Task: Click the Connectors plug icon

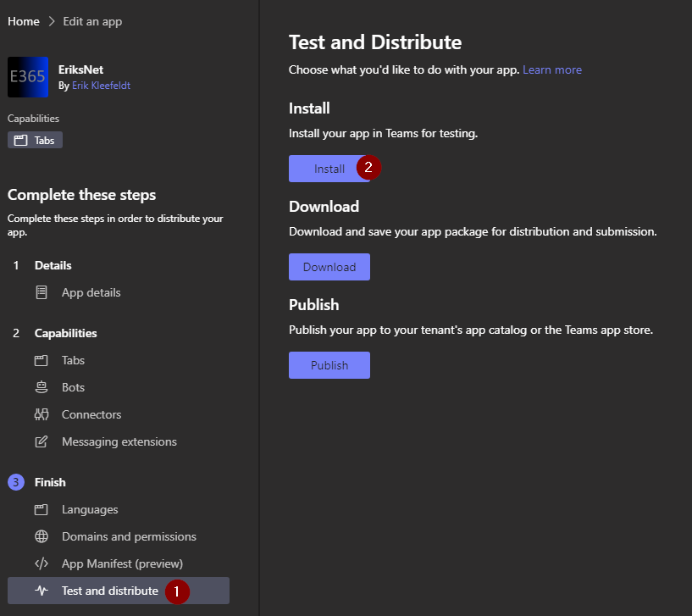Action: click(41, 414)
